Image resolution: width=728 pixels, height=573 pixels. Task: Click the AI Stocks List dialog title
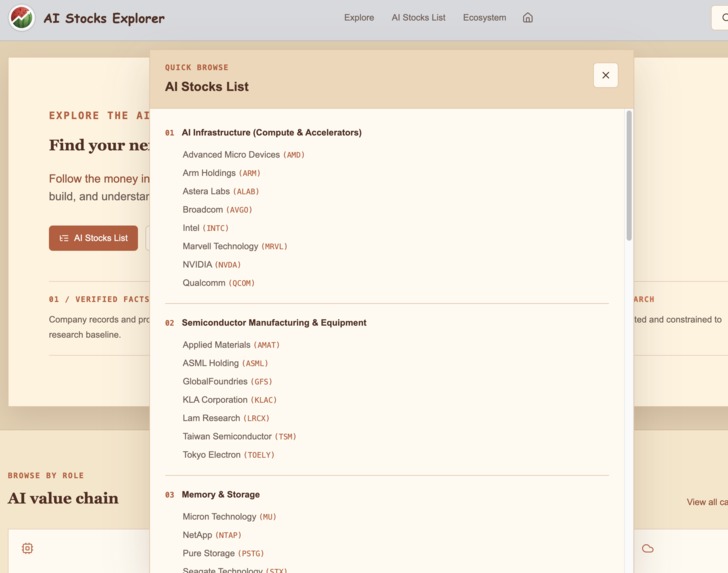pyautogui.click(x=207, y=87)
